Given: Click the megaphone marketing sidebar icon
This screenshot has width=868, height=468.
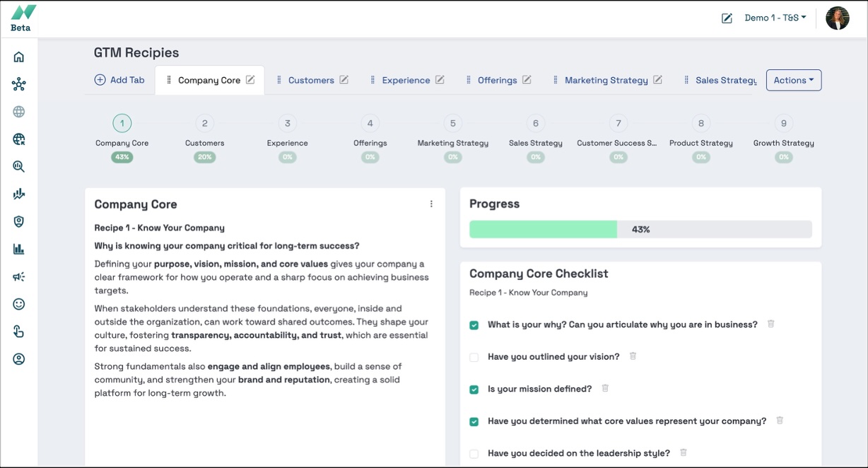Looking at the screenshot, I should coord(19,277).
